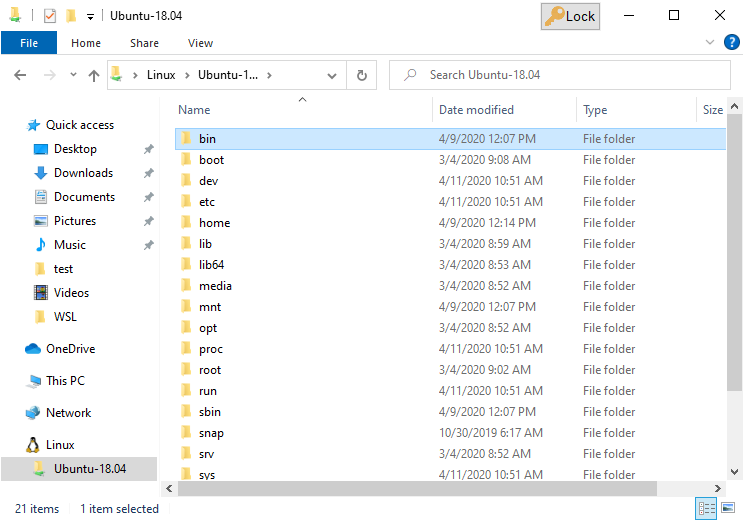
Task: Open address bar history dropdown
Action: pyautogui.click(x=332, y=75)
